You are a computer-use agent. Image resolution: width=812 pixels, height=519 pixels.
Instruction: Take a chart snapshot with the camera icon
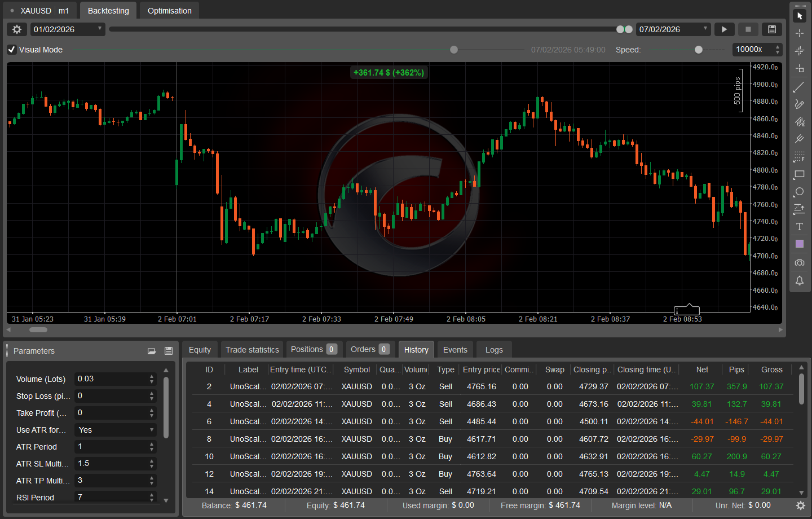[x=800, y=262]
